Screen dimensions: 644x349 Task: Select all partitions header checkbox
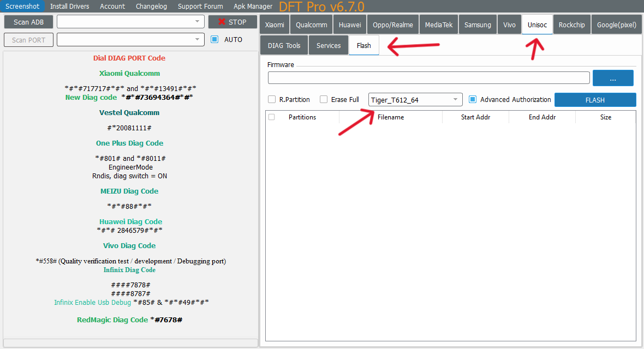tap(272, 117)
